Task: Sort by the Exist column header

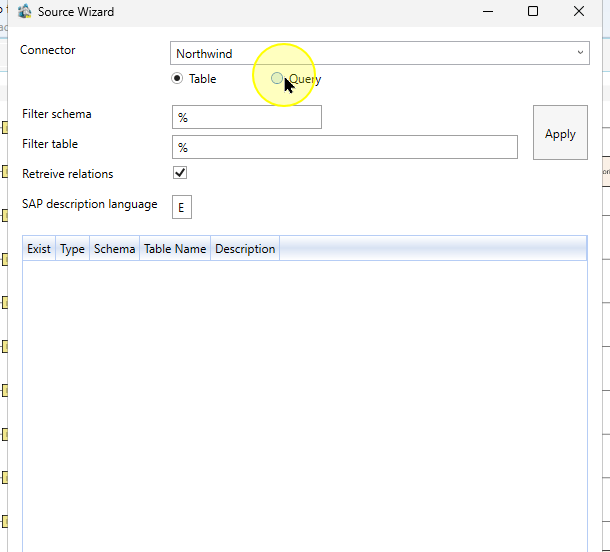Action: click(x=39, y=249)
